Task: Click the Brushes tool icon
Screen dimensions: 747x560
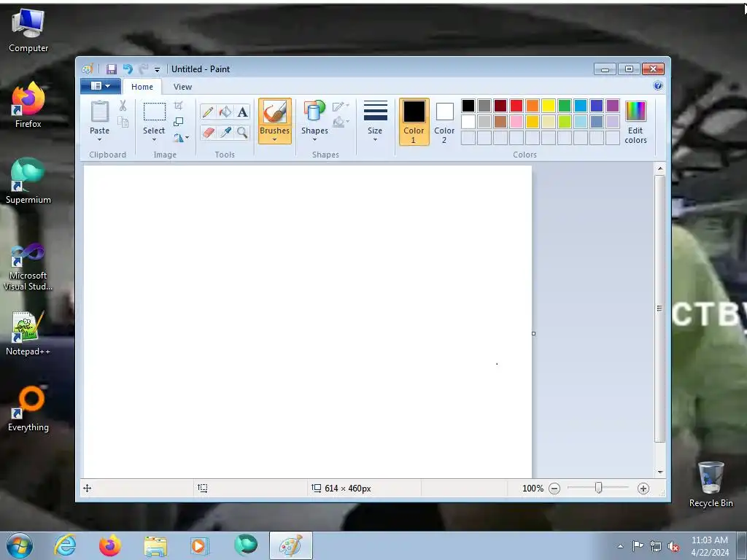Action: (275, 112)
